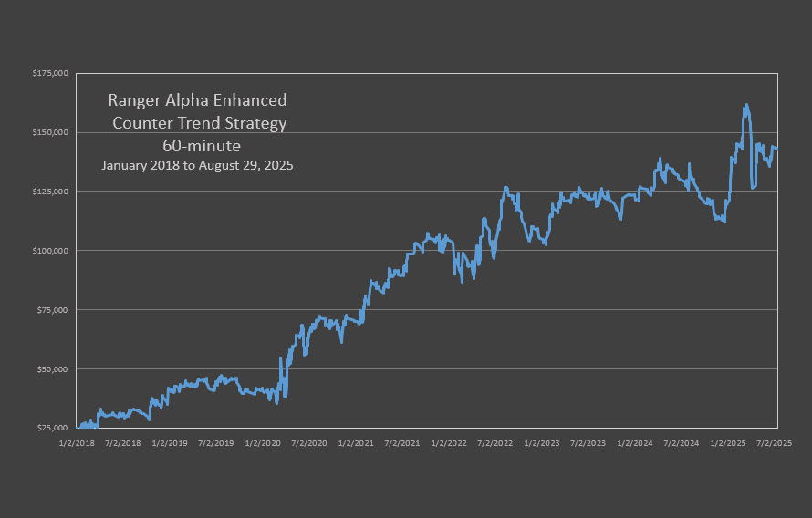Click the chart title 'Ranger Alpha Enhanced'
The height and width of the screenshot is (518, 812).
point(197,100)
